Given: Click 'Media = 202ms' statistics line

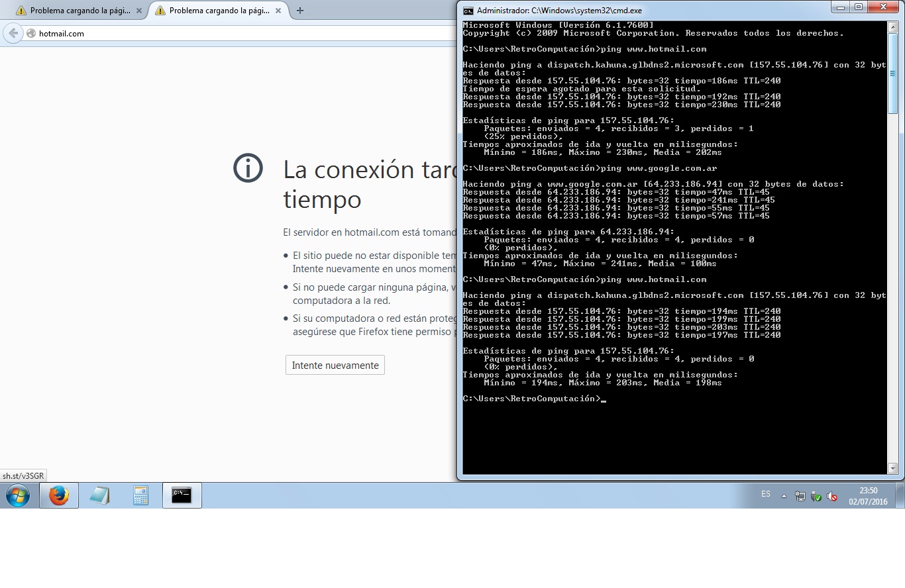Looking at the screenshot, I should 603,152.
